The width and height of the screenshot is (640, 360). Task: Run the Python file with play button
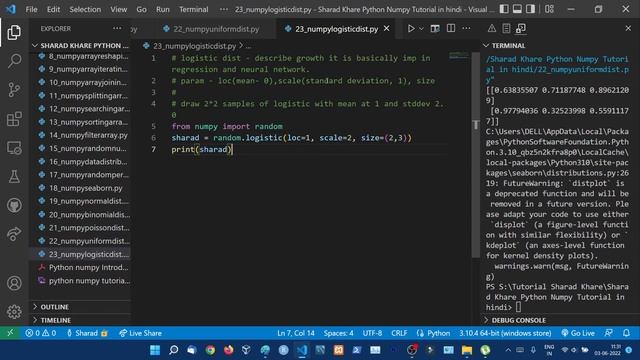tap(411, 29)
